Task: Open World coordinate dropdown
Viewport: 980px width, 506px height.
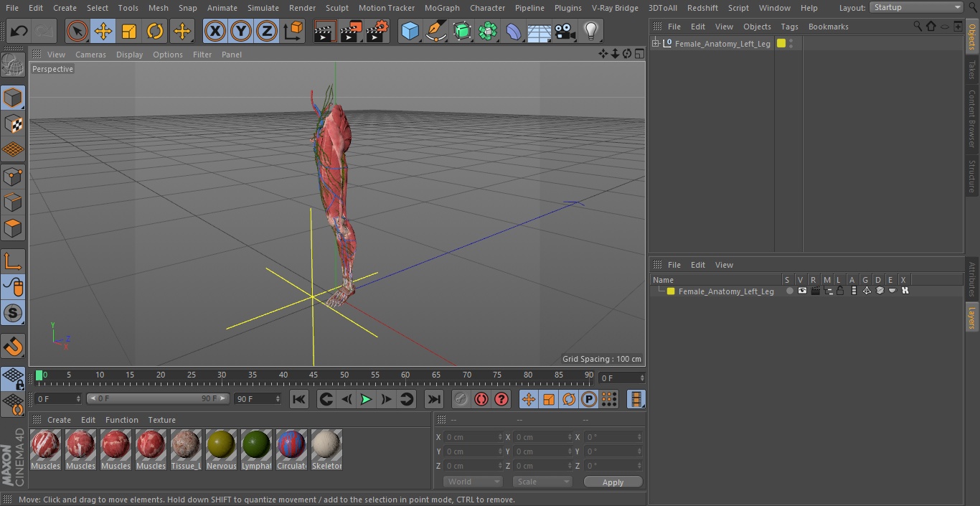Action: (473, 482)
